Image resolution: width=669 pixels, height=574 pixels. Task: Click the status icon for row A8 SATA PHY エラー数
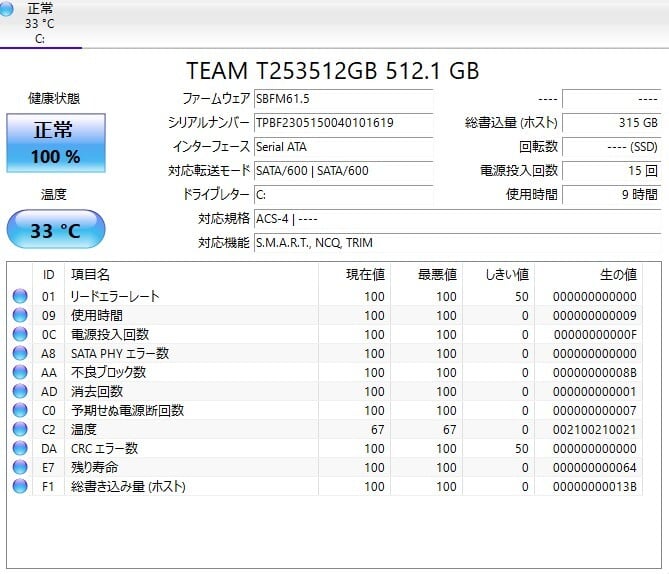pos(20,353)
